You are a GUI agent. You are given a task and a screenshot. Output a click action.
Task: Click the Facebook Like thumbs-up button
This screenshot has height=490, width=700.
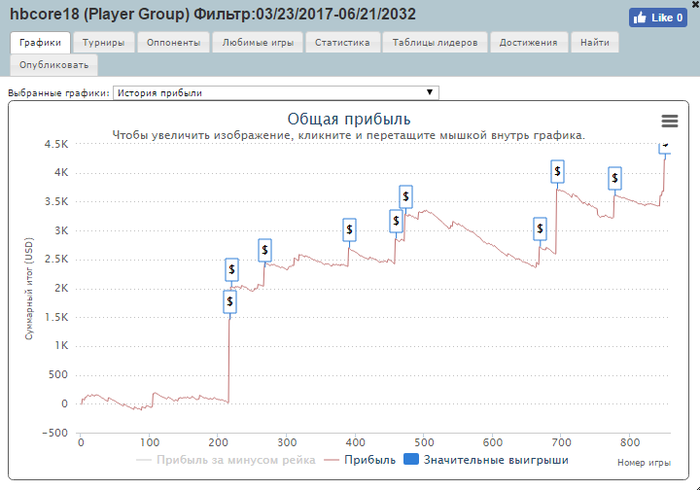[x=658, y=18]
